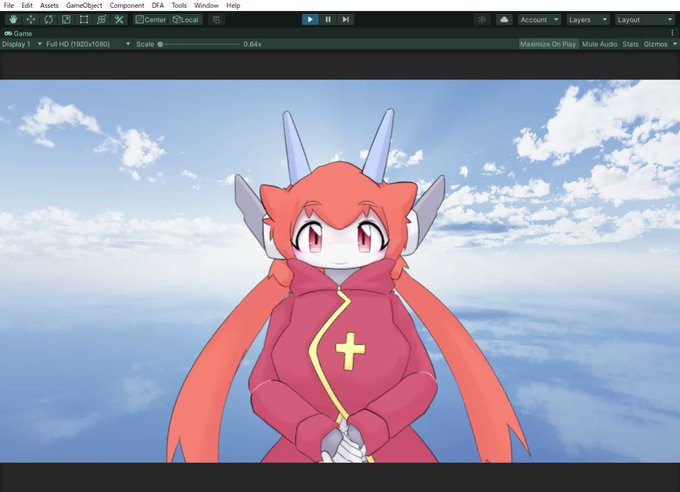Open the Layers dropdown
Viewport: 680px width, 492px height.
[x=588, y=20]
